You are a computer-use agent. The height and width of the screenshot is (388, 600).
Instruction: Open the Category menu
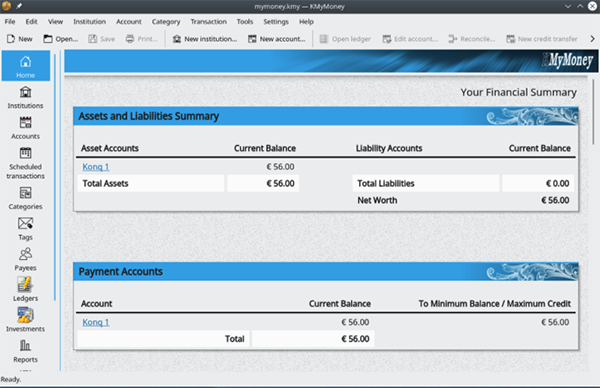point(166,22)
